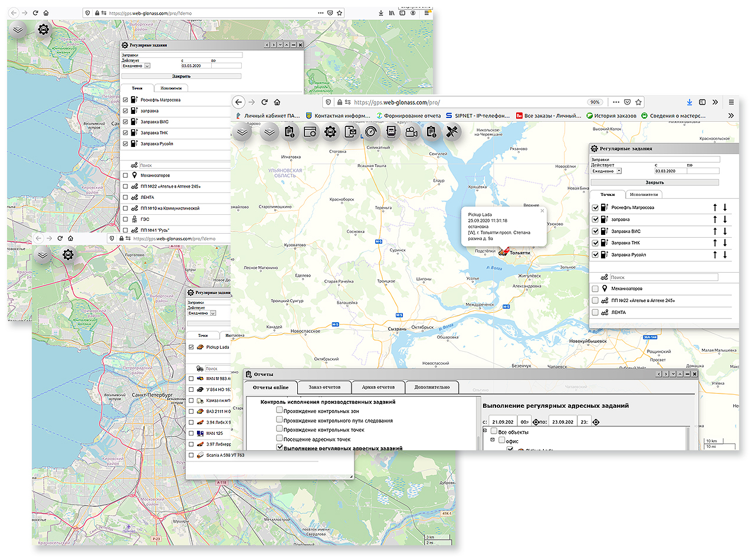
Task: Uncheck Роснефть Матросова in the front tasks panel
Action: [595, 208]
